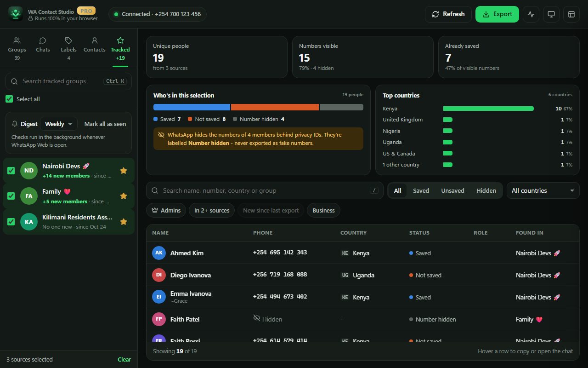Select the Unsaved status filter

click(452, 190)
